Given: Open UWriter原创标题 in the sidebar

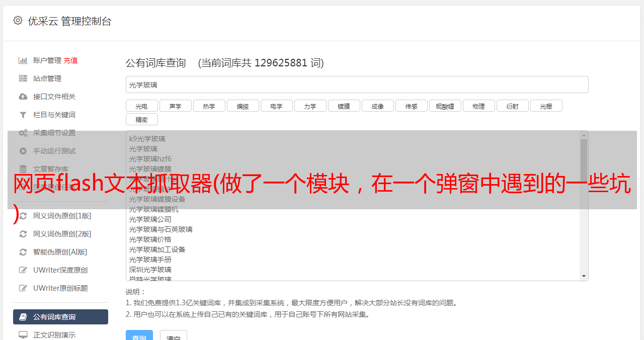Looking at the screenshot, I should pos(60,288).
